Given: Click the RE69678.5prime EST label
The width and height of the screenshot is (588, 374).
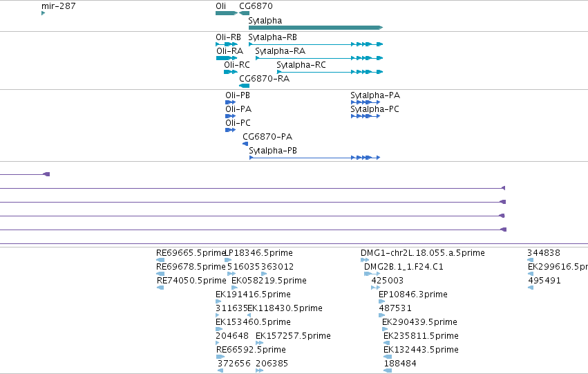Looking at the screenshot, I should pos(191,267).
